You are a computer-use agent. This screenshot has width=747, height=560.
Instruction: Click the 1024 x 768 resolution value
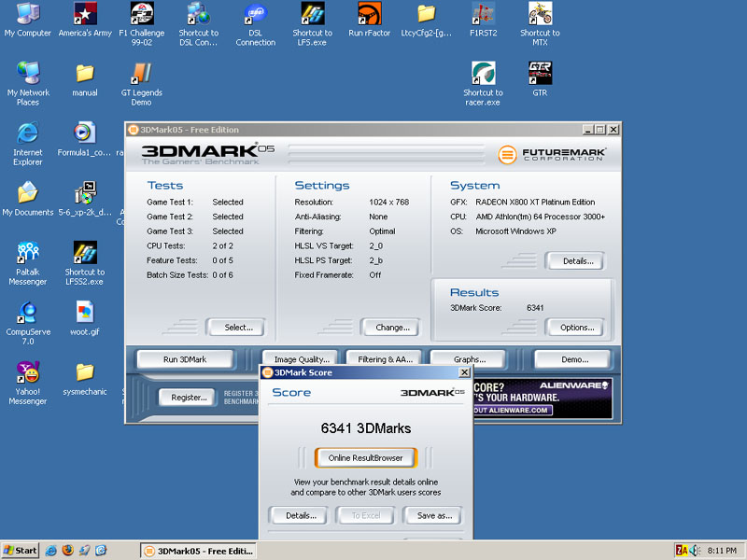point(388,202)
